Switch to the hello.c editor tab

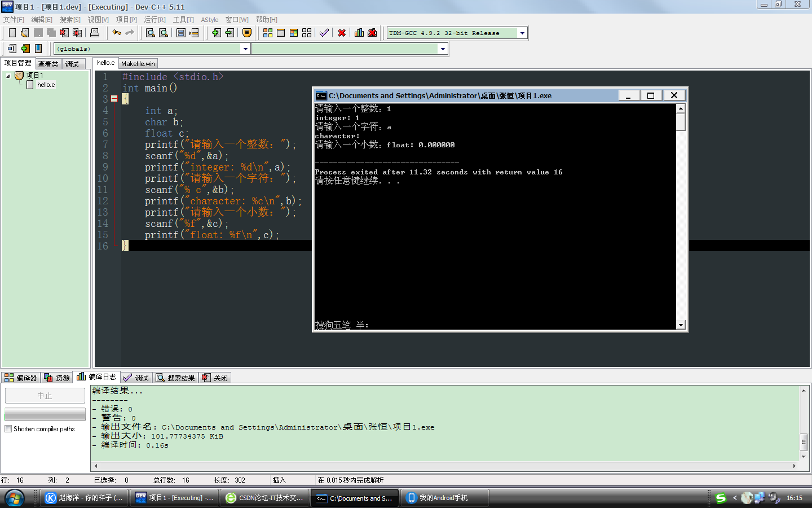point(105,63)
